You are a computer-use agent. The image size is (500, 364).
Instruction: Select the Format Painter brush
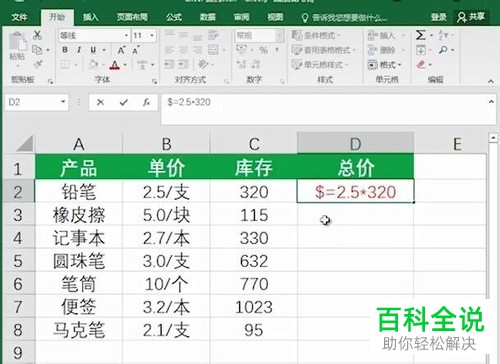(38, 64)
